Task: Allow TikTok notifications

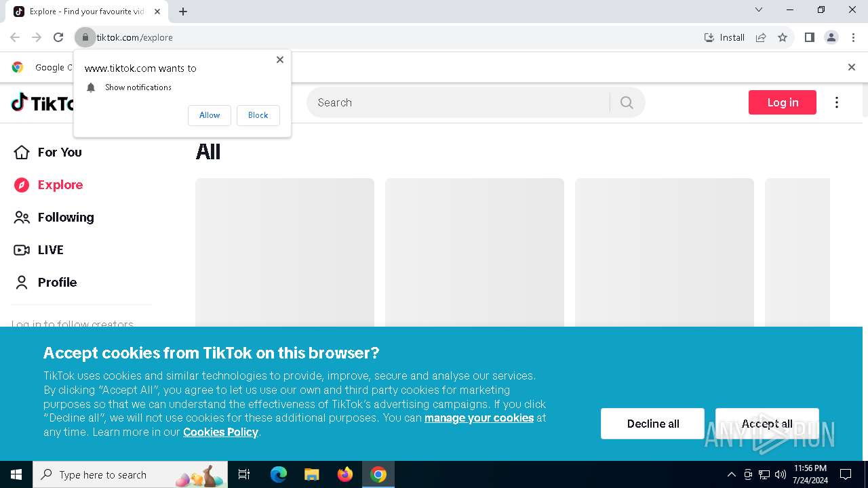Action: 210,115
